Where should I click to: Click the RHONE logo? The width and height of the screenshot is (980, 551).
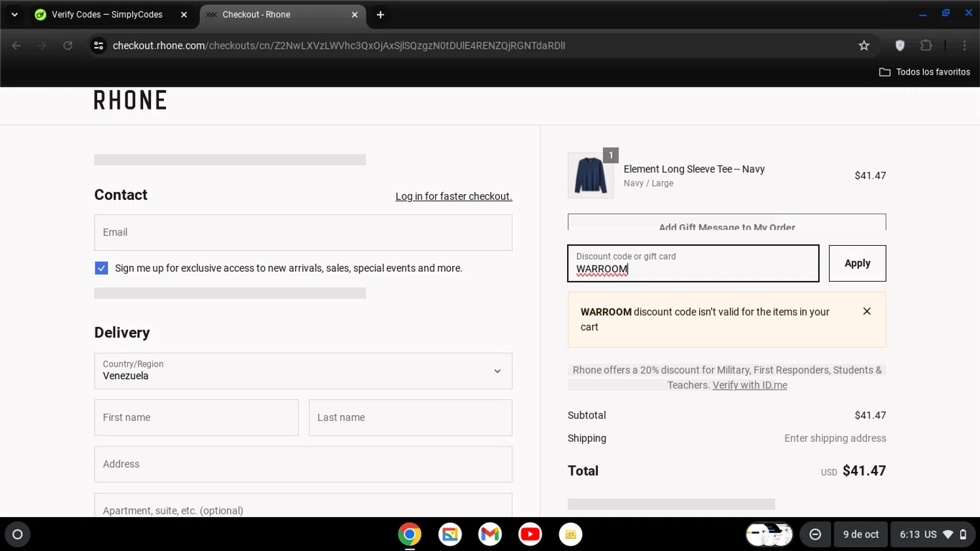point(131,100)
